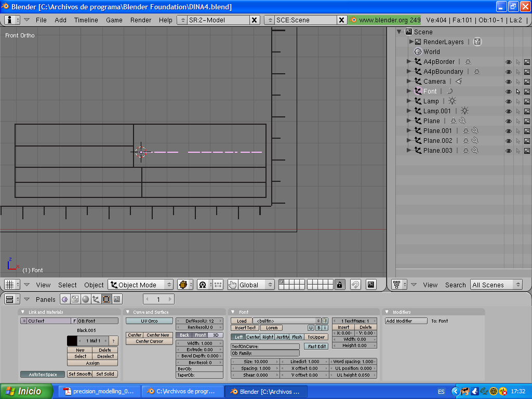The height and width of the screenshot is (399, 532).
Task: Open the Shading context sphere icon
Action: (x=86, y=299)
